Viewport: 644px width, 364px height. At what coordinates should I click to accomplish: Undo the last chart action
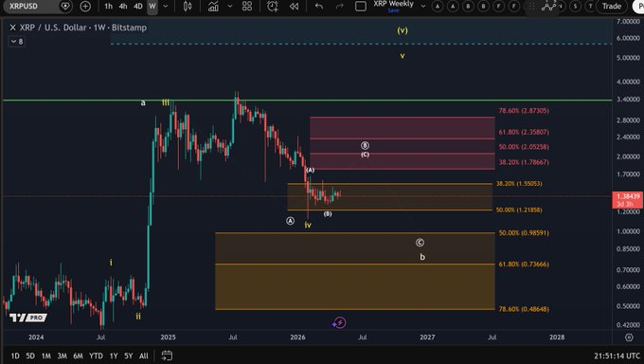click(319, 7)
